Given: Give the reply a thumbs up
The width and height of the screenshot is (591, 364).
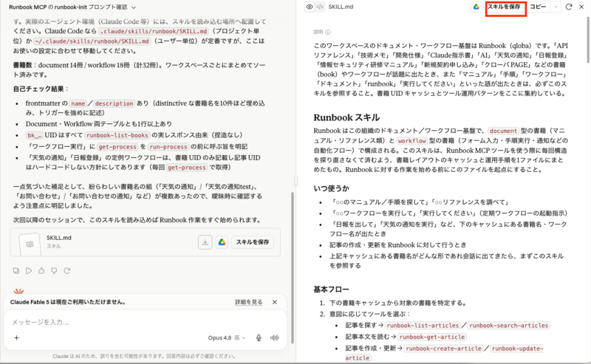Looking at the screenshot, I should point(41,270).
